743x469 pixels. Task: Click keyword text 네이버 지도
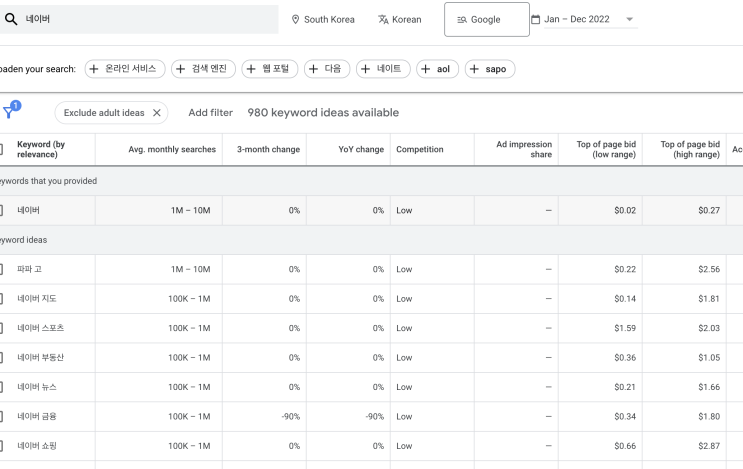tap(36, 298)
